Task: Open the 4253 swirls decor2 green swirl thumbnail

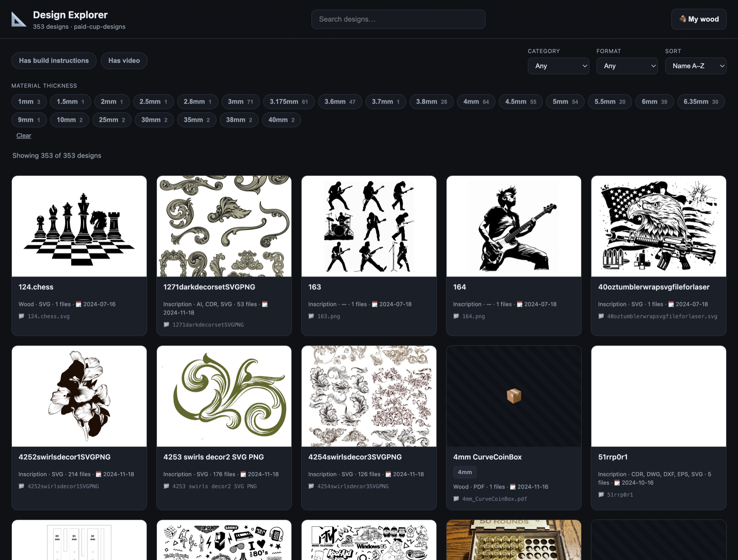Action: pyautogui.click(x=224, y=396)
